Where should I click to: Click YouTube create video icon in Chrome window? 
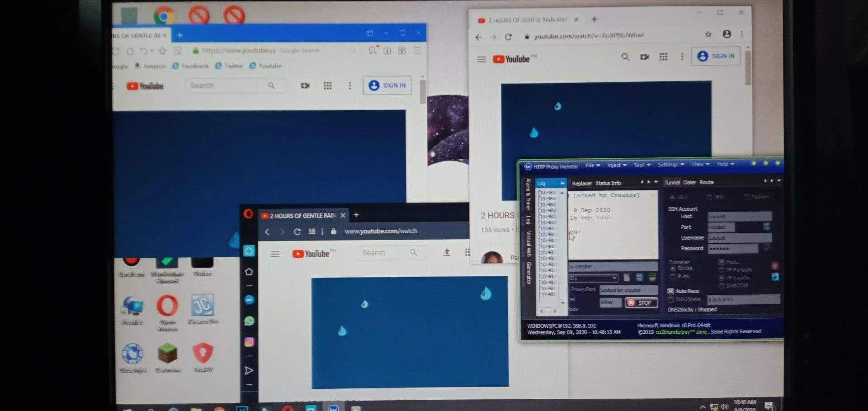(x=645, y=57)
